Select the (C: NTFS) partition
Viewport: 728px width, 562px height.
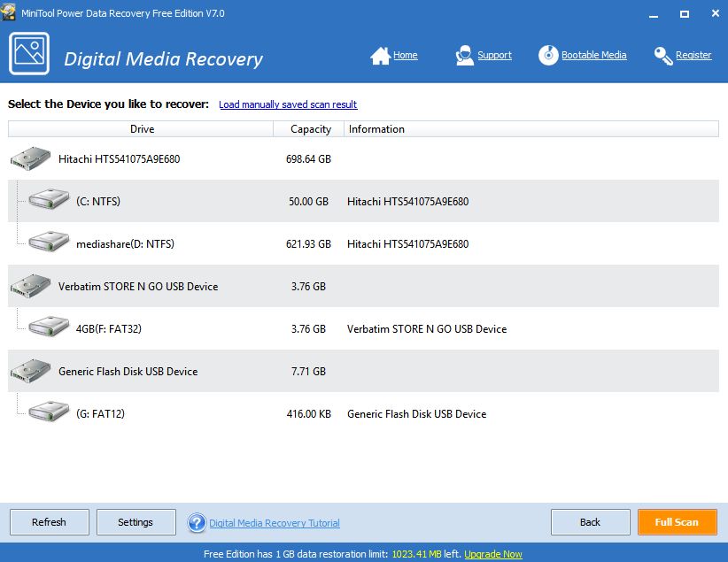(x=97, y=202)
